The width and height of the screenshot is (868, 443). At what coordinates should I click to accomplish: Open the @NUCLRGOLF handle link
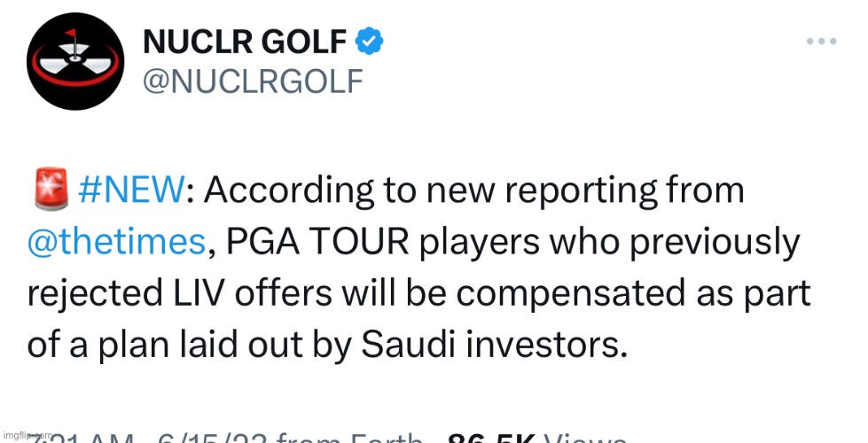point(252,81)
